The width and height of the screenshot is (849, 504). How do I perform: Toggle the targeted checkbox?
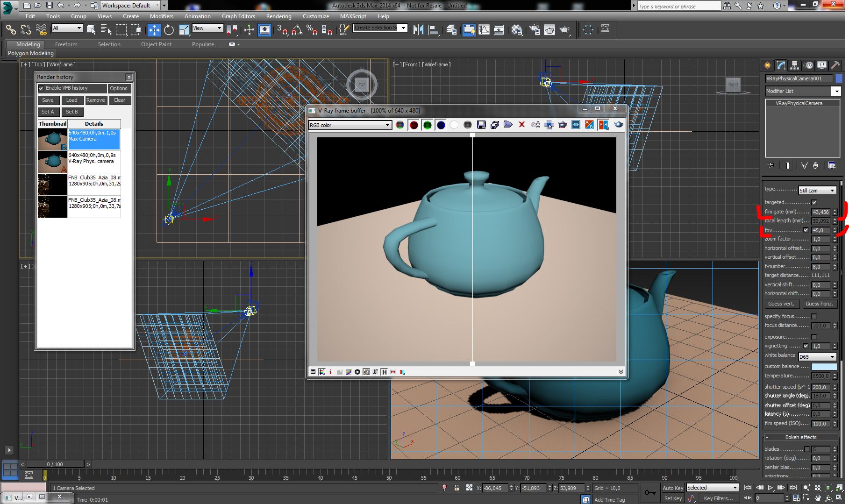point(814,203)
